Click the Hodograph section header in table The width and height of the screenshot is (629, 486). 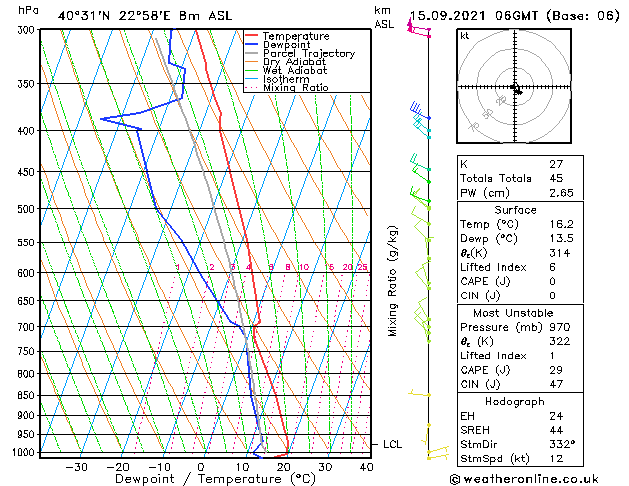click(x=508, y=401)
